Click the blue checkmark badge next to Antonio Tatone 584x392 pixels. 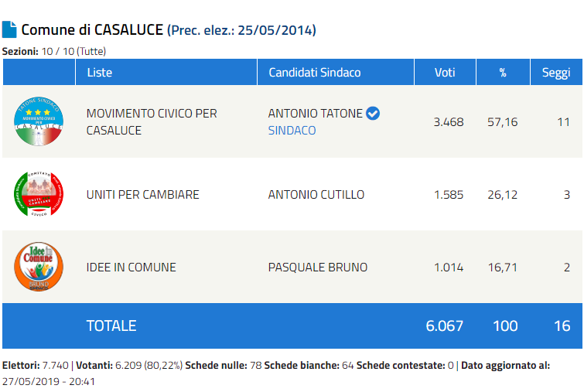[373, 114]
